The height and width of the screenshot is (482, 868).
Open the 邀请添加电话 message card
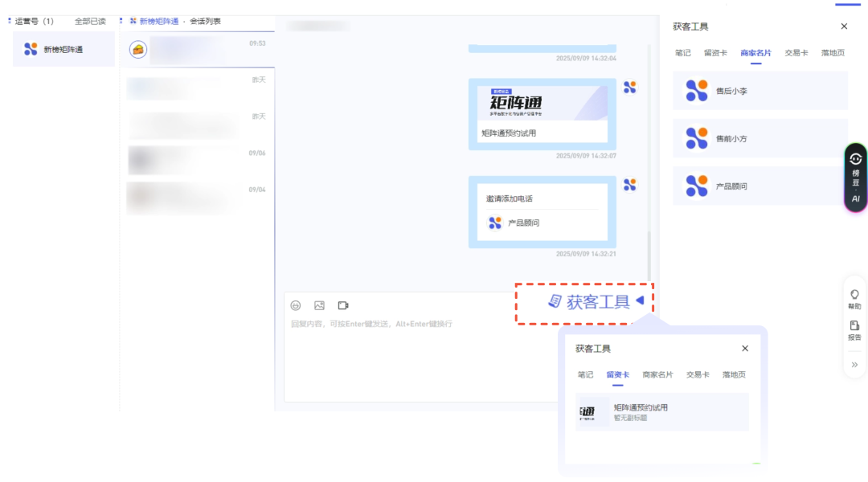click(x=542, y=212)
